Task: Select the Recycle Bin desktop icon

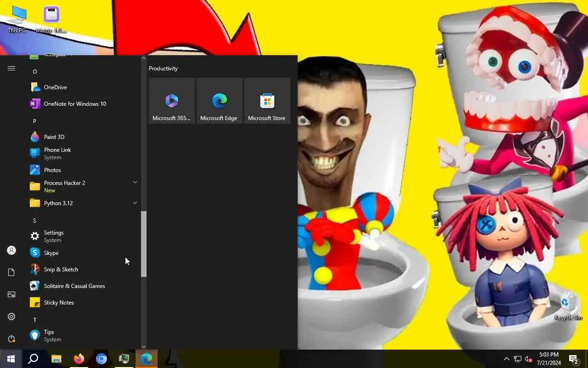Action: pyautogui.click(x=568, y=307)
